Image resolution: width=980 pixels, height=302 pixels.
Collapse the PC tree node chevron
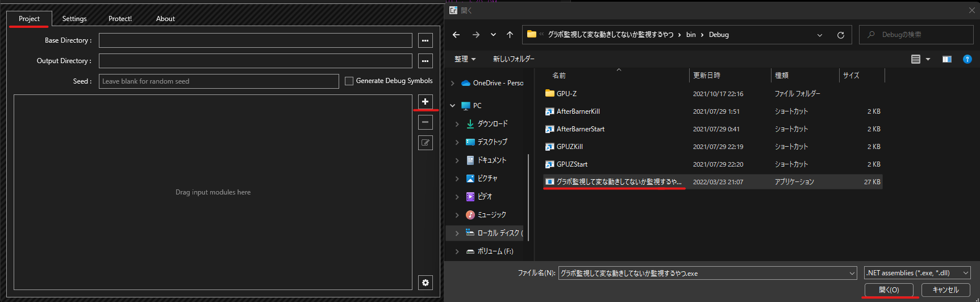[x=453, y=106]
